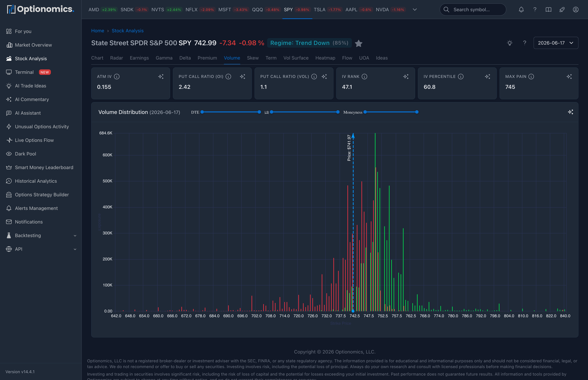
Task: Open AI sparkle for Put Call Ratio (VOL)
Action: click(324, 77)
